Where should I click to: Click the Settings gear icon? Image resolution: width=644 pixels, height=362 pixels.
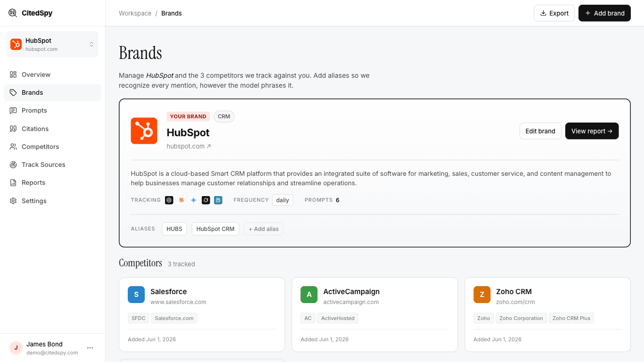[x=13, y=201]
